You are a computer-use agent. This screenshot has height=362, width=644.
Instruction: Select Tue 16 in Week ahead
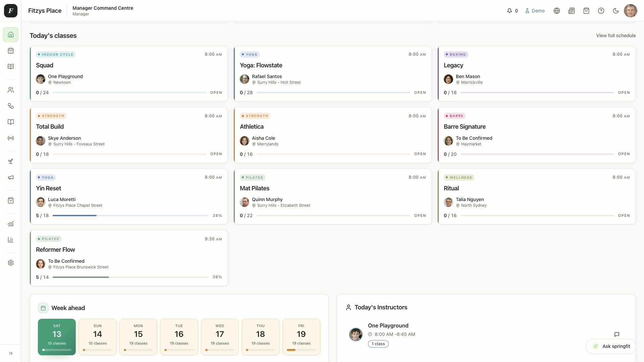[x=179, y=337]
